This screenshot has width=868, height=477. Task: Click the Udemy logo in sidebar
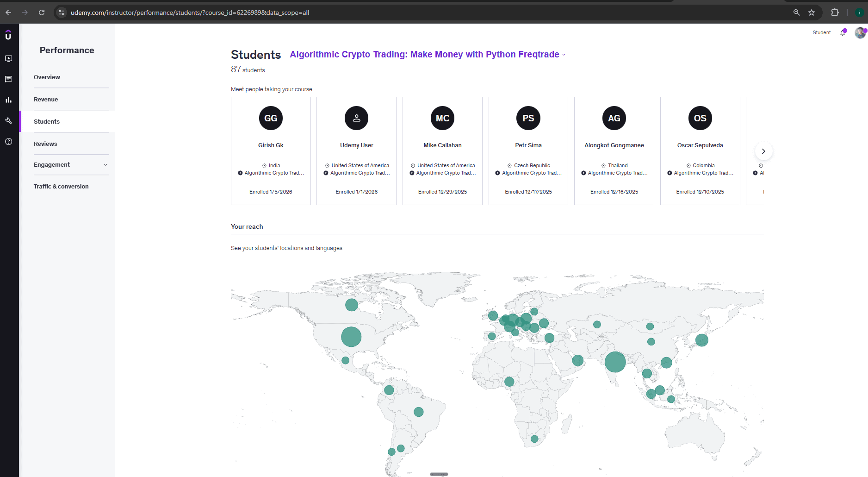[8, 35]
